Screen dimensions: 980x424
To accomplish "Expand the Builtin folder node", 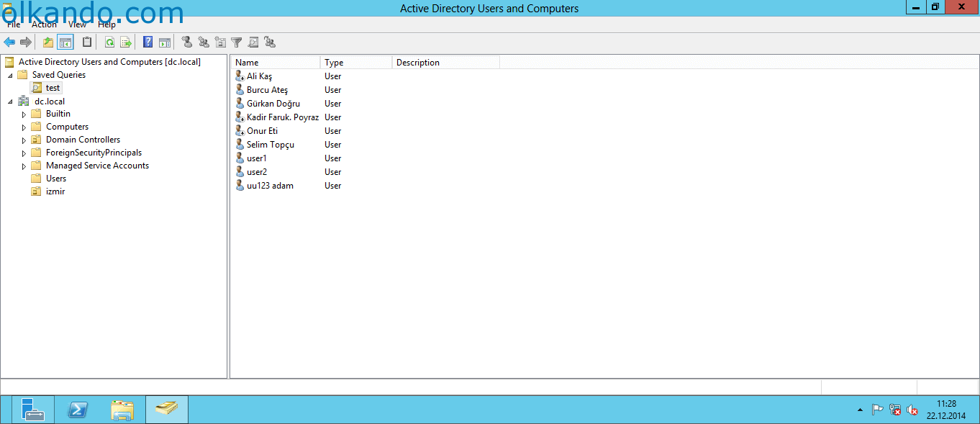I will [x=24, y=114].
